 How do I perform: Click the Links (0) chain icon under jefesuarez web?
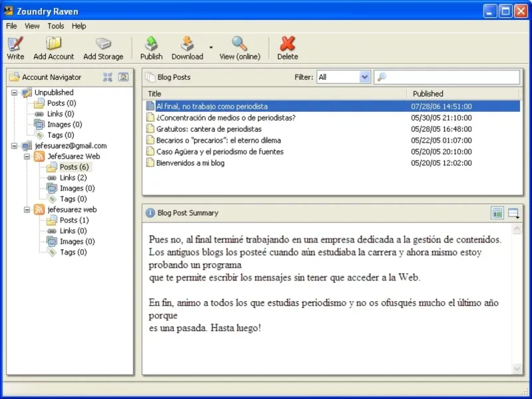(52, 231)
